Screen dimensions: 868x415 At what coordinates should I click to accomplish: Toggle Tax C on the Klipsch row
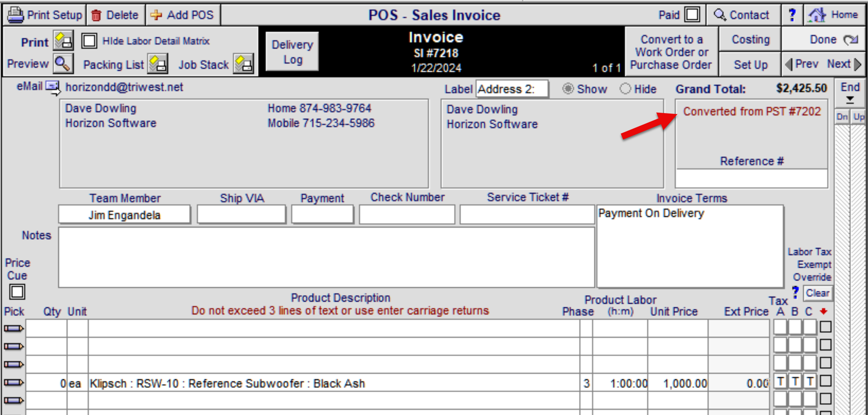[810, 382]
